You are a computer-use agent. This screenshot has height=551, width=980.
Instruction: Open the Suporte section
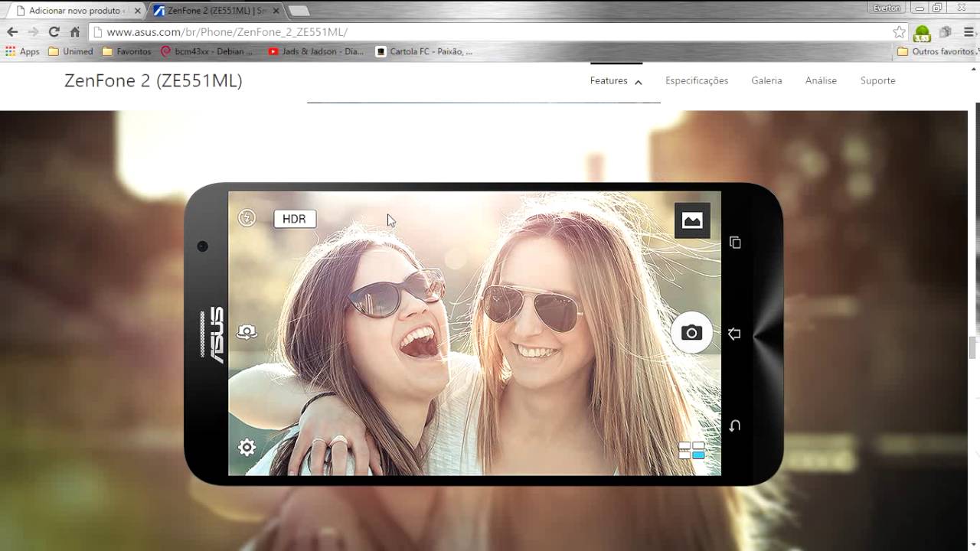877,80
